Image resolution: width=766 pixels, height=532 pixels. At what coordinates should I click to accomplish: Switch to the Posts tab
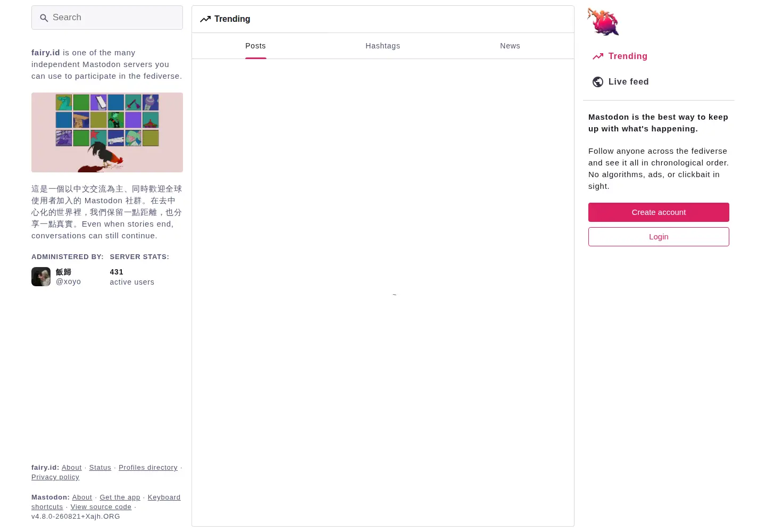(x=255, y=46)
